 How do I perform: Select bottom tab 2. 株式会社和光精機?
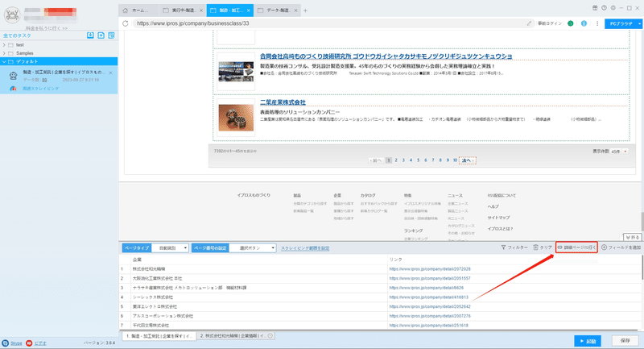[236, 336]
